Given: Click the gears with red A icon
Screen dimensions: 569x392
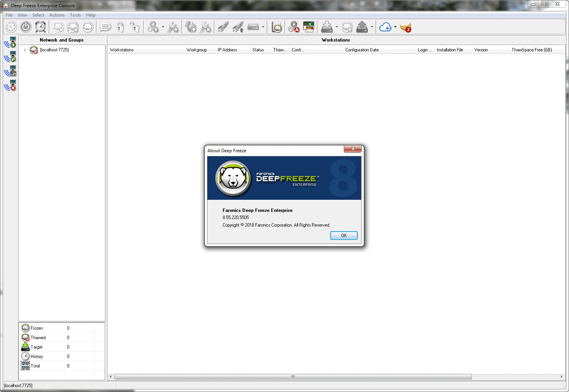Looking at the screenshot, I should point(294,27).
